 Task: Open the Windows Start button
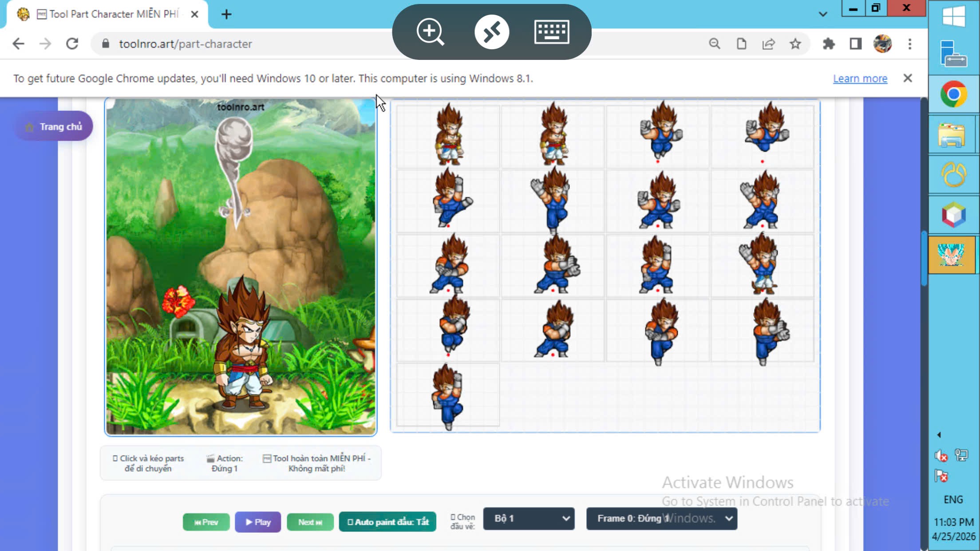[954, 17]
